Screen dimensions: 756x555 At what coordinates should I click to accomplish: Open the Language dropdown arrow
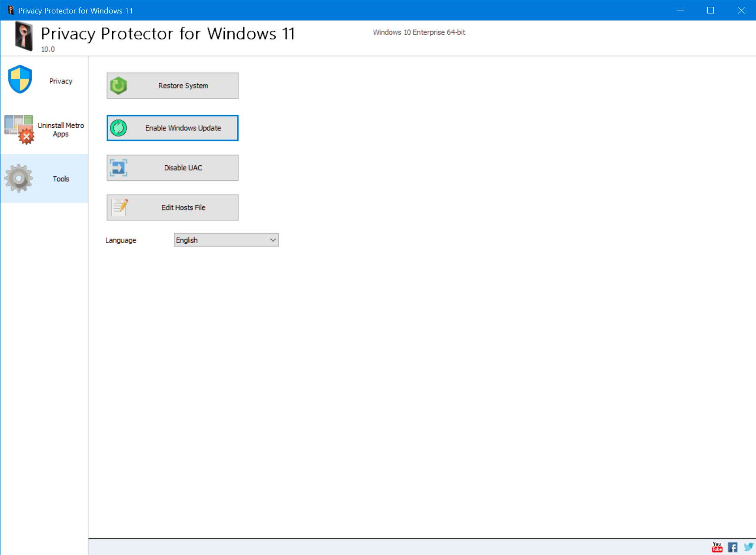273,240
